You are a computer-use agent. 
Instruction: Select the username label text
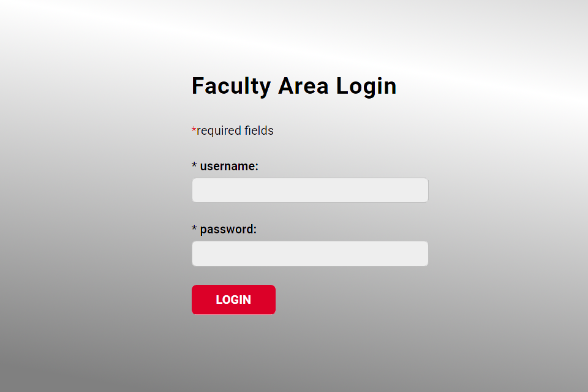pyautogui.click(x=229, y=166)
